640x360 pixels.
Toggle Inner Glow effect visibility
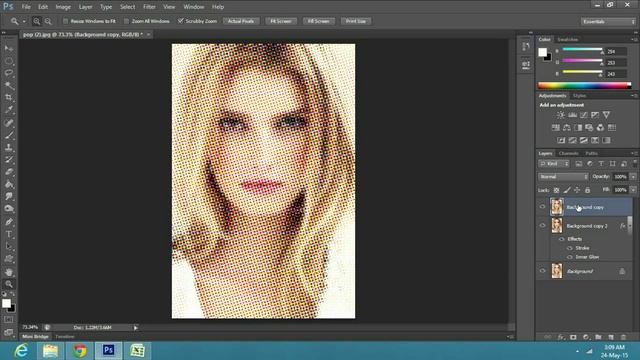(x=570, y=257)
